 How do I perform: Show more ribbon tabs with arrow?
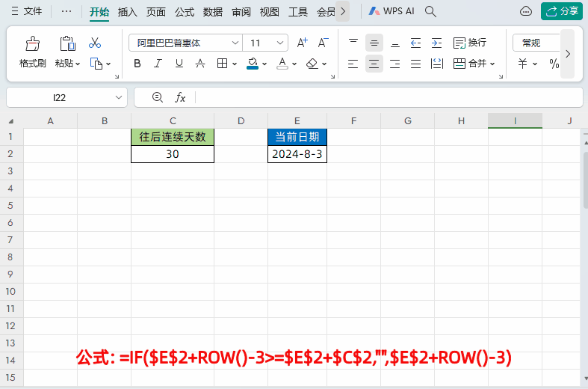click(343, 12)
